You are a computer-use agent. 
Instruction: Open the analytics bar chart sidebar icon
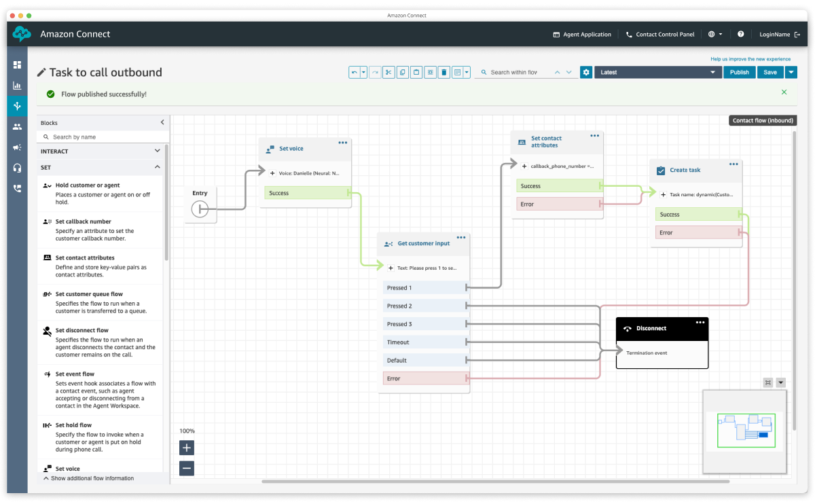(17, 86)
